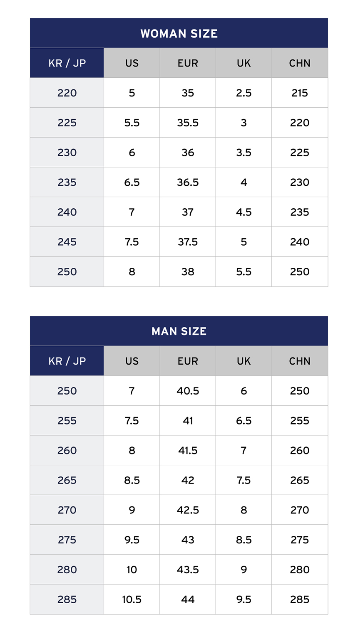Image resolution: width=358 pixels, height=644 pixels.
Task: Click the 43.5 EUR size cell
Action: tap(188, 570)
